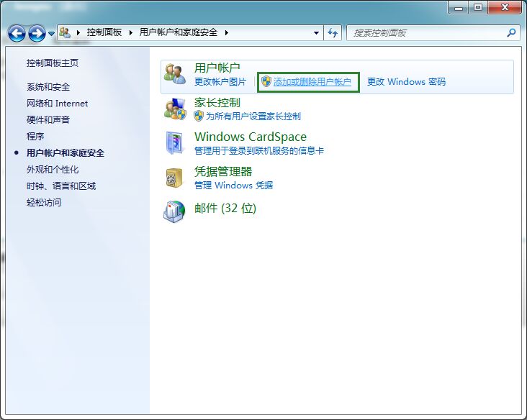Click the 用户帐户 two-people icon
The height and width of the screenshot is (420, 527).
175,74
